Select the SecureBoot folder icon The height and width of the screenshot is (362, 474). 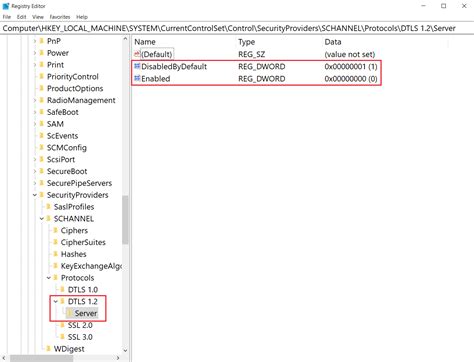tap(42, 171)
